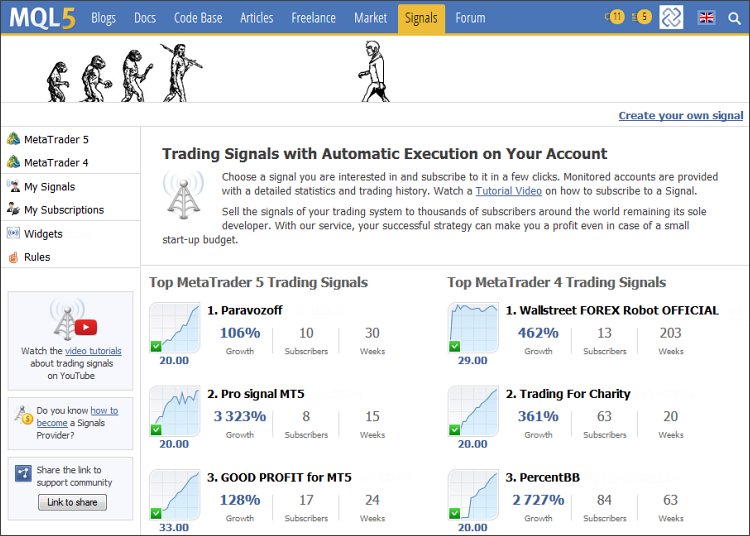Open the PercentBB chart thumbnail
The height and width of the screenshot is (536, 750).
(473, 495)
